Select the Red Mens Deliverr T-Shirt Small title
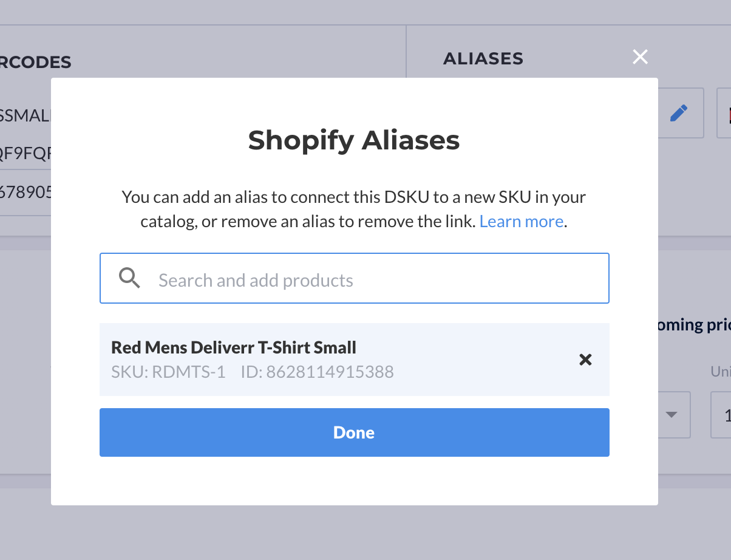This screenshot has width=731, height=560. coord(234,348)
